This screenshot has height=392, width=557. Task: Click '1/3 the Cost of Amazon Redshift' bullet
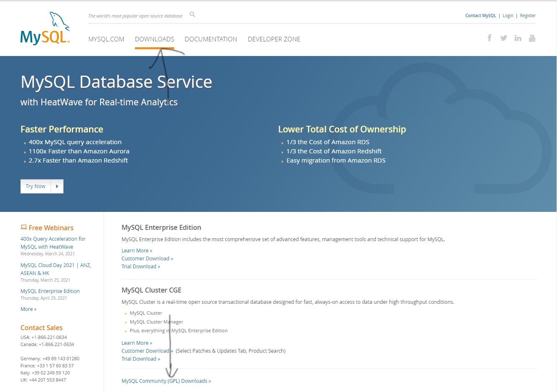point(334,151)
